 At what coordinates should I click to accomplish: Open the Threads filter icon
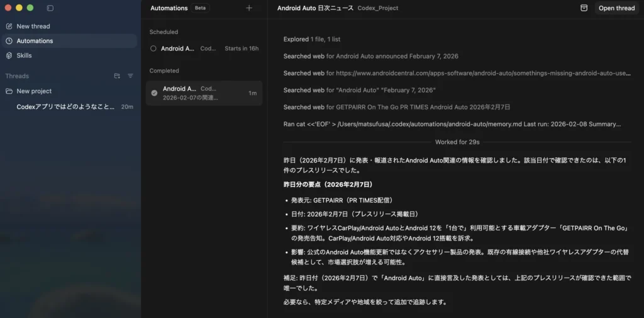tap(130, 76)
